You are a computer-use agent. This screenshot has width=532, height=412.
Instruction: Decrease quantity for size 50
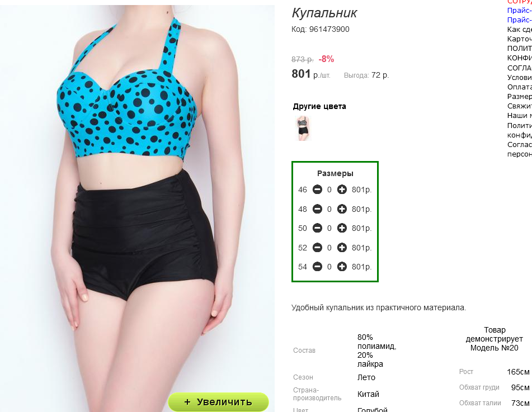[x=317, y=228]
